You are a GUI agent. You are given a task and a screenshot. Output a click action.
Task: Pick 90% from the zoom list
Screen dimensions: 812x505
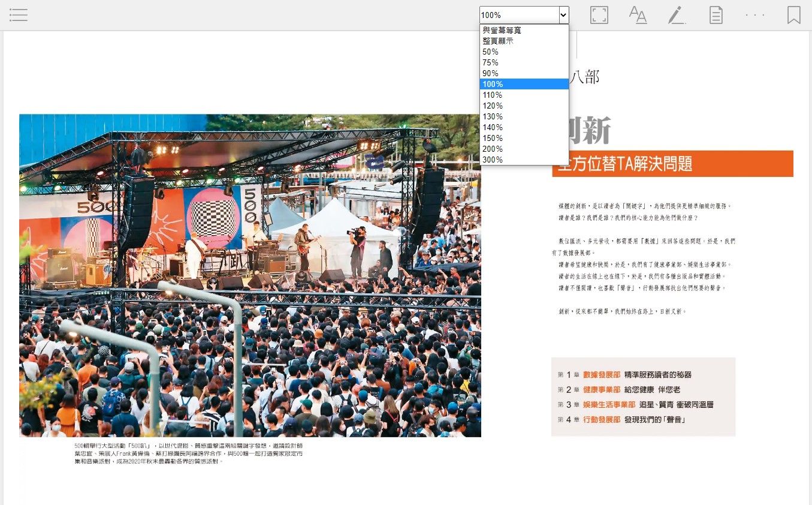click(491, 73)
